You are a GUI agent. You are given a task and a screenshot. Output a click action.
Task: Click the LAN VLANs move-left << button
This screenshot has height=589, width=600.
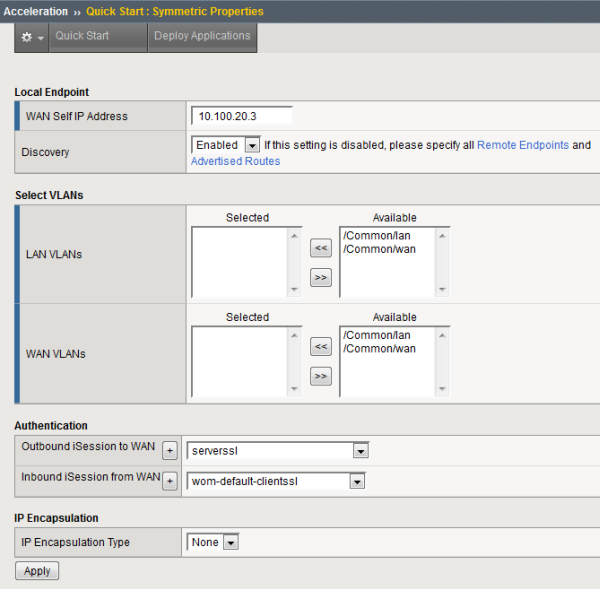click(320, 249)
